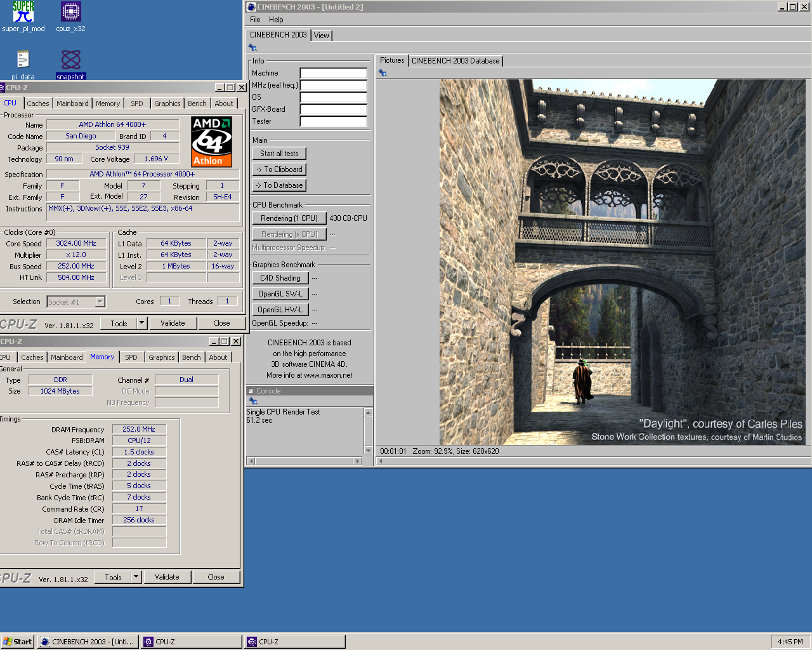Open the File menu in CINEBENCH
This screenshot has height=650, width=812.
[255, 20]
